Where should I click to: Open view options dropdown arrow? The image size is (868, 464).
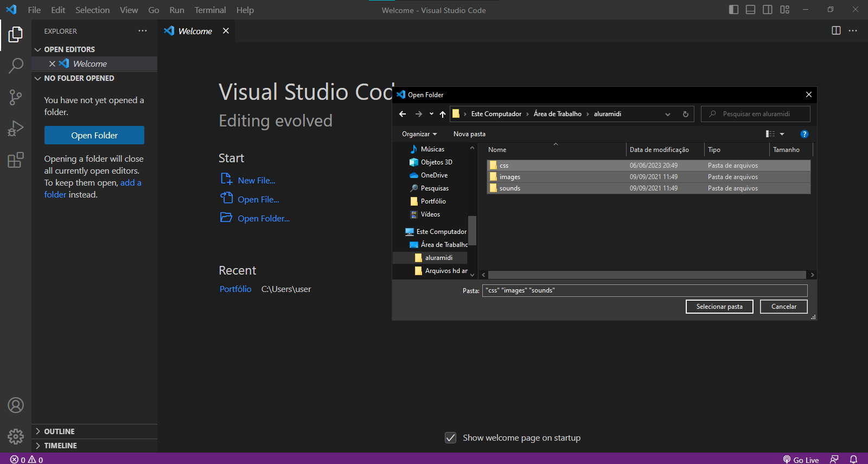[782, 134]
